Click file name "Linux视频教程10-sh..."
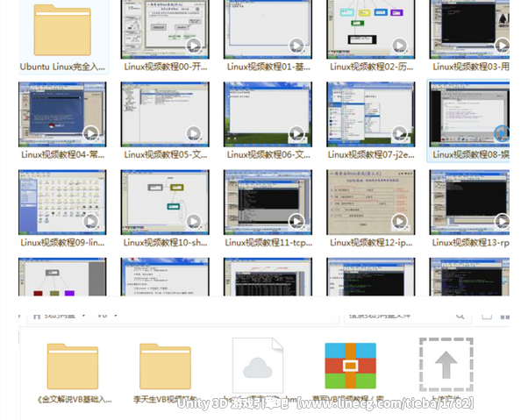The height and width of the screenshot is (420, 521). coord(166,243)
